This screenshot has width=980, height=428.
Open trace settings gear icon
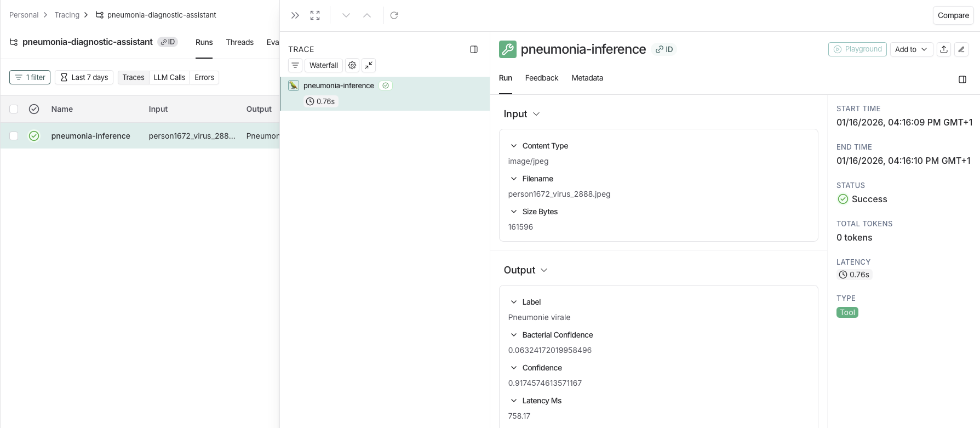352,65
